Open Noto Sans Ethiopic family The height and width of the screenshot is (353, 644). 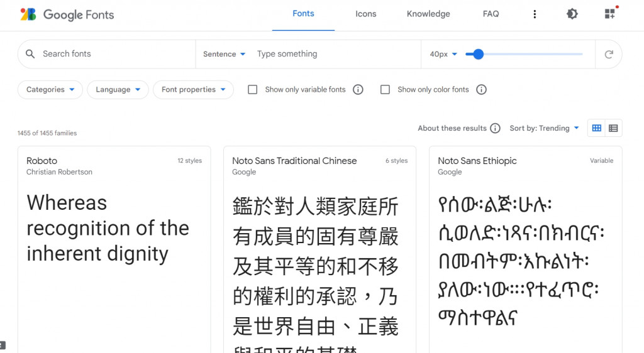click(477, 161)
